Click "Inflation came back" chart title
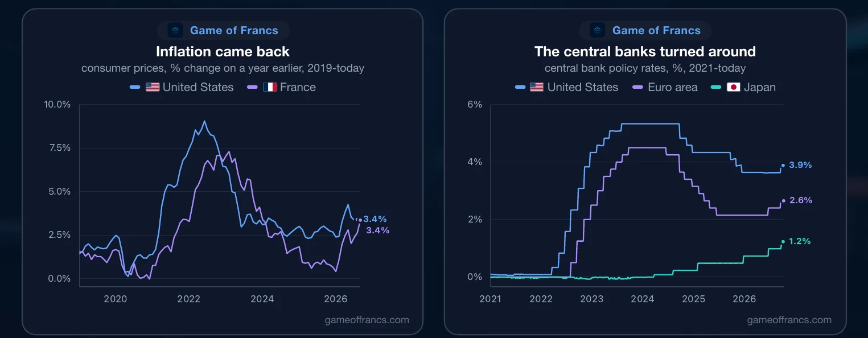The height and width of the screenshot is (338, 868). point(223,52)
